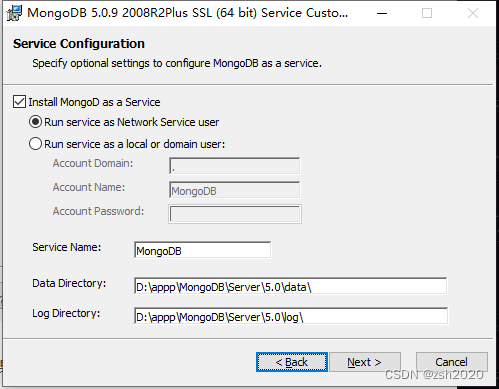The height and width of the screenshot is (389, 499).
Task: Click the Account Password label
Action: point(98,211)
